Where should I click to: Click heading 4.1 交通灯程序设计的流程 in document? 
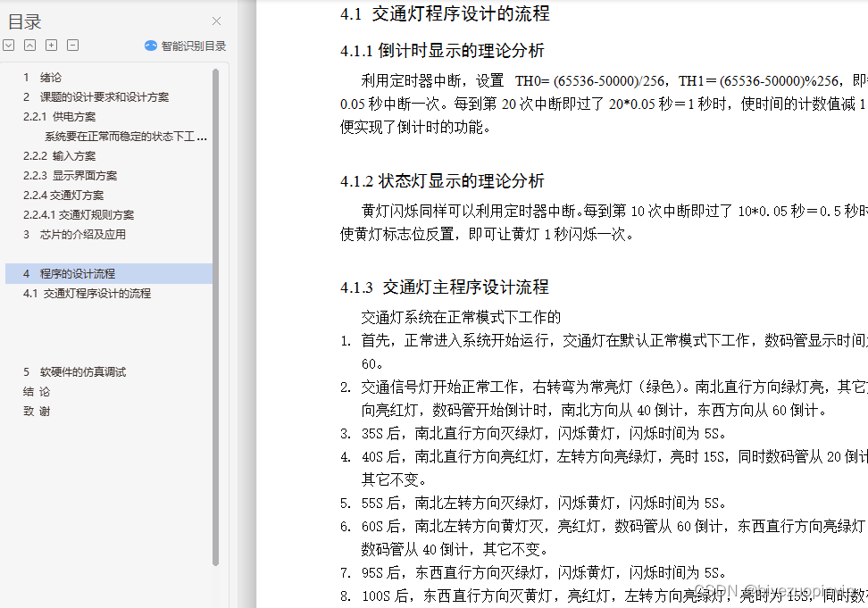tap(445, 13)
